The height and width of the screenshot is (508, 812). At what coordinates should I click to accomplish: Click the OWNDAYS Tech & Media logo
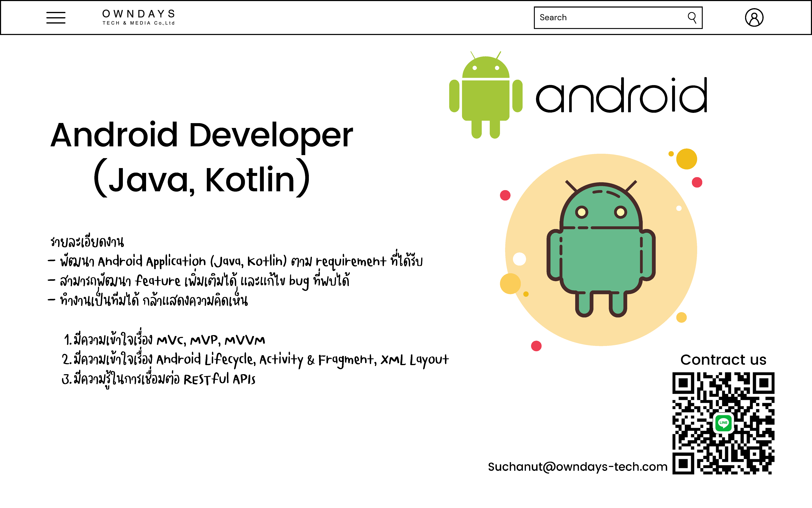pos(139,17)
